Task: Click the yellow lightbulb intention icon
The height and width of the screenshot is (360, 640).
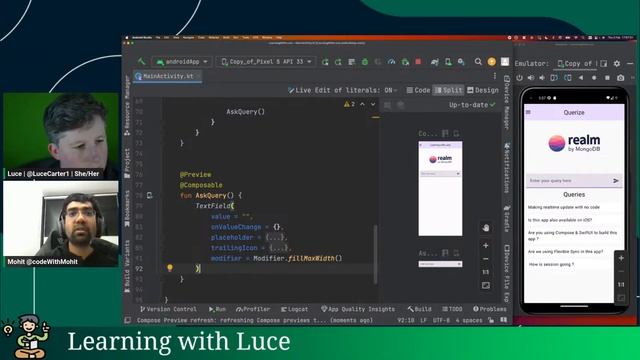Action: [x=170, y=268]
